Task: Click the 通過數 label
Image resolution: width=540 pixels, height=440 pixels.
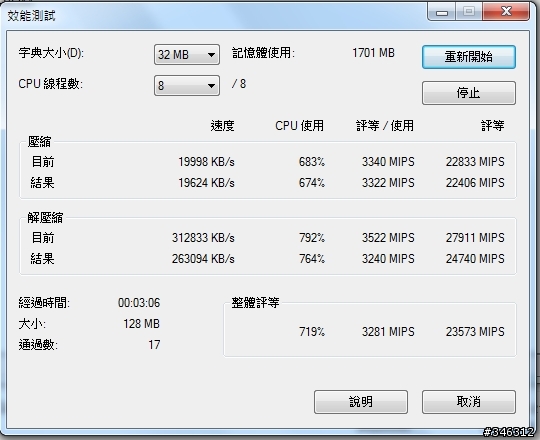Action: coord(38,345)
